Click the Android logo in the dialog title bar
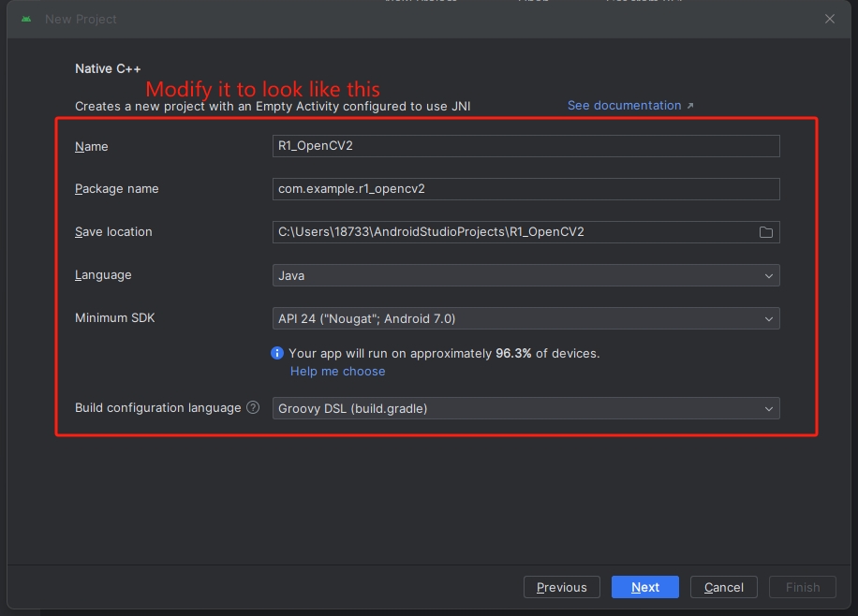This screenshot has width=858, height=616. pyautogui.click(x=26, y=19)
